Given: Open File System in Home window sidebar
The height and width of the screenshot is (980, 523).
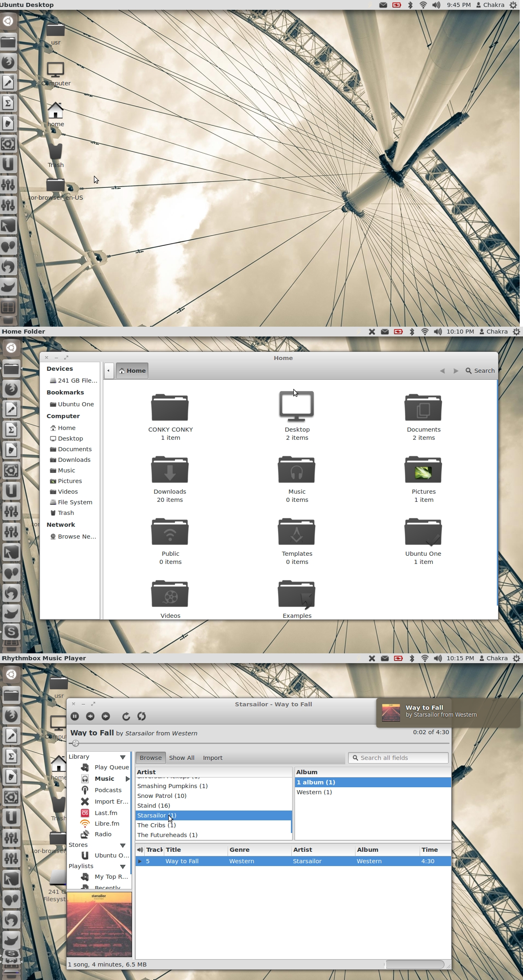Looking at the screenshot, I should pyautogui.click(x=71, y=502).
